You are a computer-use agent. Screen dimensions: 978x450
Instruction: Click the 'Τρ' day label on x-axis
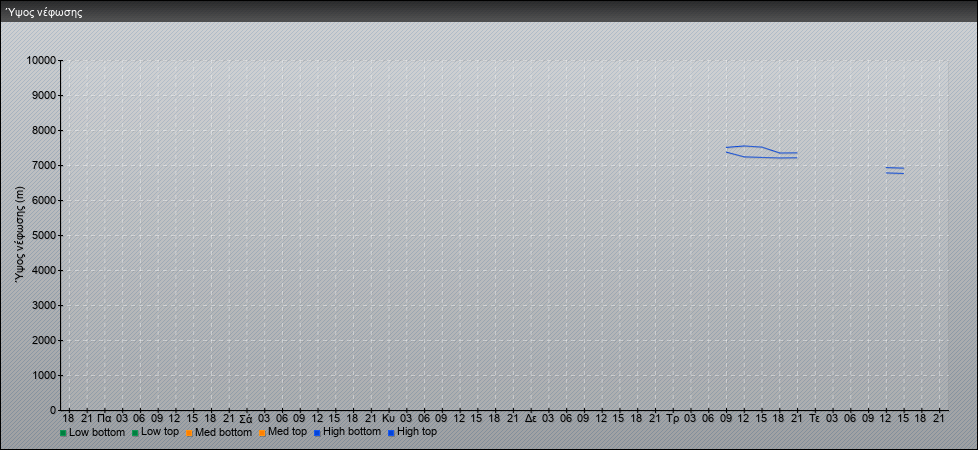pos(672,418)
